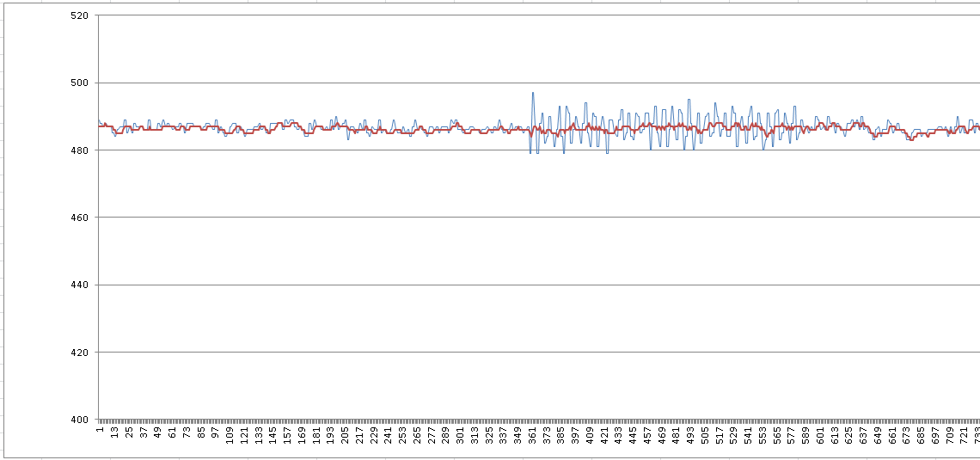980x460 pixels.
Task: Click the x-axis label 721
Action: pos(965,434)
